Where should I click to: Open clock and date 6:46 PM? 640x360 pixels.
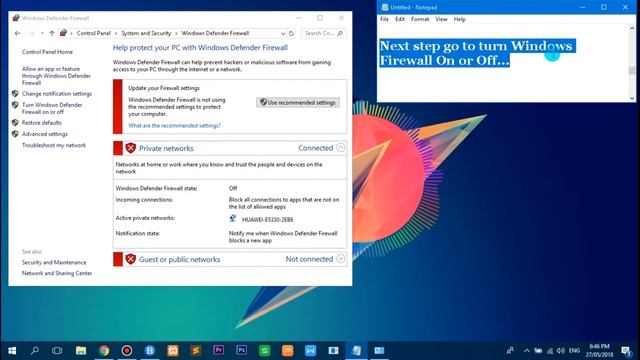point(600,351)
